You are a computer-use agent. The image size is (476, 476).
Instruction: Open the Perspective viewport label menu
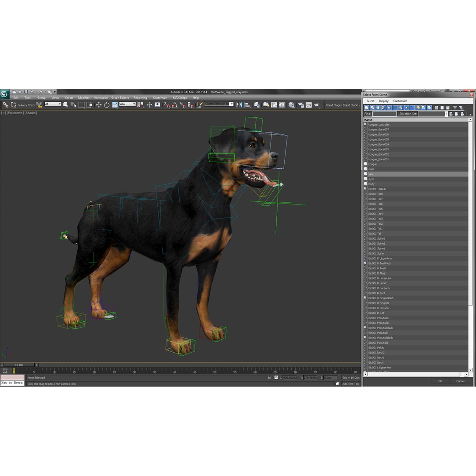point(15,113)
